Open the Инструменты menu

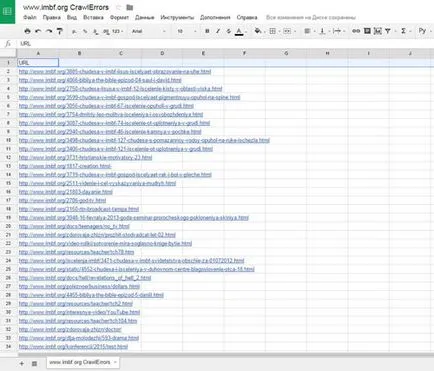[x=177, y=17]
